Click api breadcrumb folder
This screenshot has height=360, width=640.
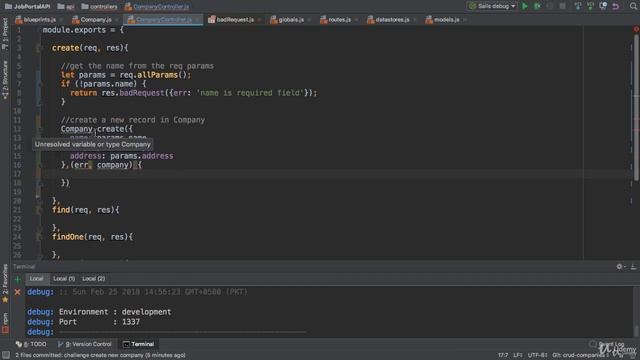(x=66, y=7)
